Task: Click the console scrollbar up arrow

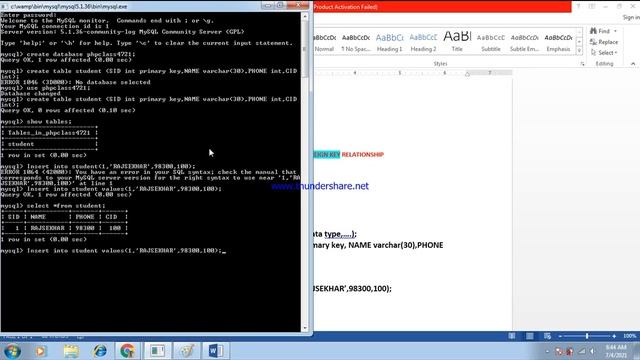Action: tap(304, 16)
